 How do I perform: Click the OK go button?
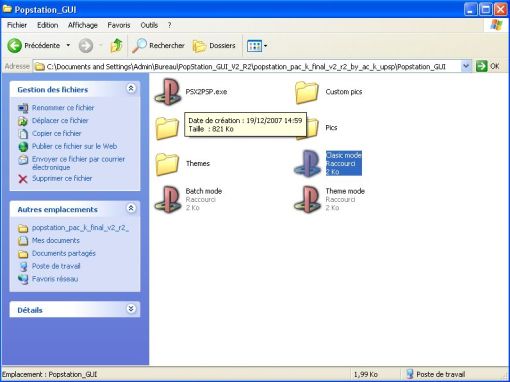(x=488, y=66)
